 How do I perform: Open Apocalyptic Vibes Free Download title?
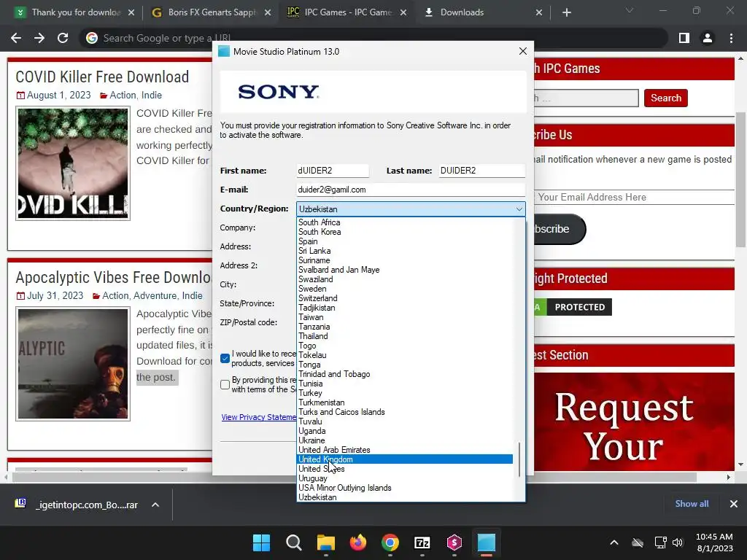[x=113, y=277]
